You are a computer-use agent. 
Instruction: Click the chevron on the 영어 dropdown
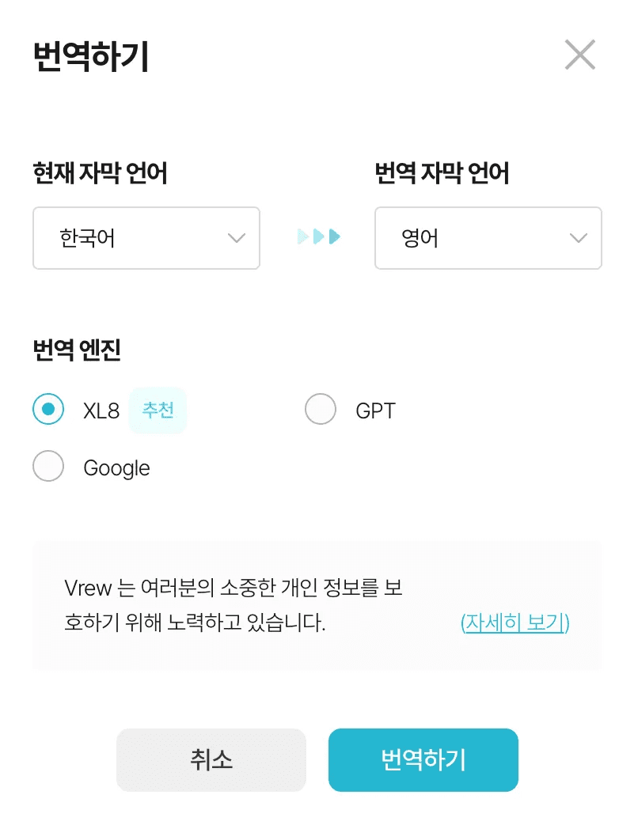click(579, 237)
